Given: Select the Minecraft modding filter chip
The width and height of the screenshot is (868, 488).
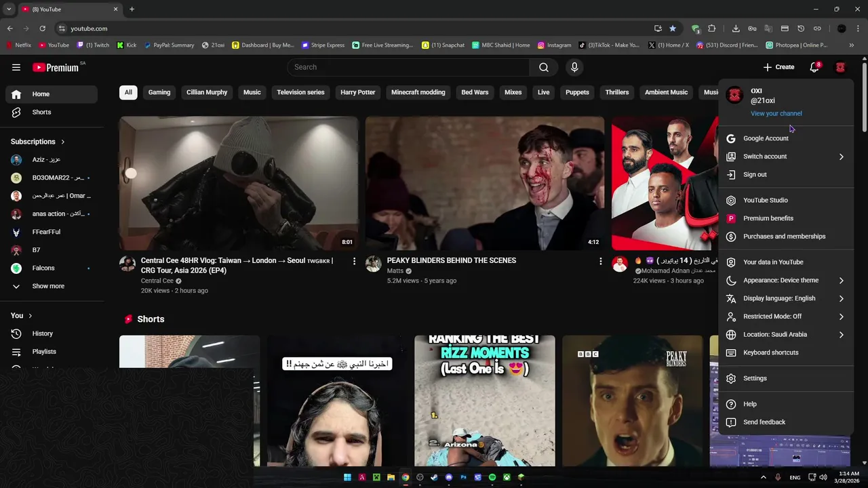Looking at the screenshot, I should coord(418,92).
